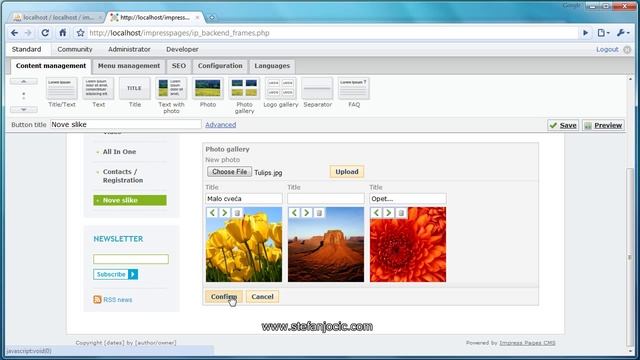Bookmark the page with the star icon
Image resolution: width=640 pixels, height=360 pixels.
[x=80, y=33]
